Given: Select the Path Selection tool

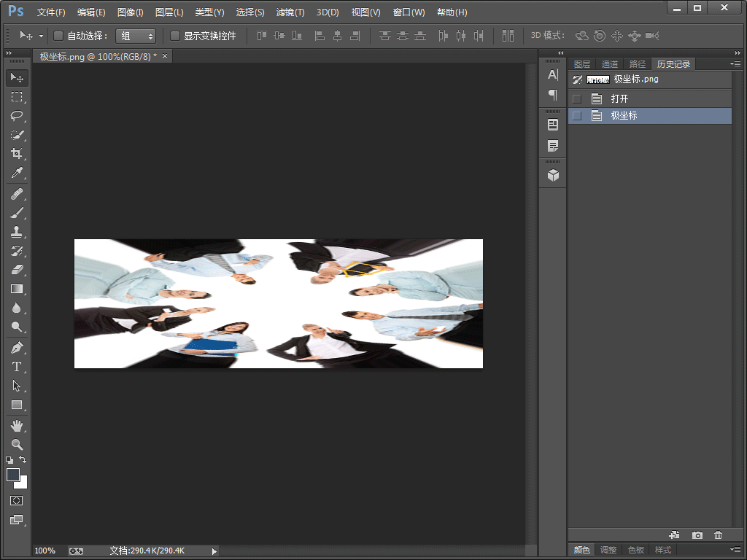Looking at the screenshot, I should point(17,386).
